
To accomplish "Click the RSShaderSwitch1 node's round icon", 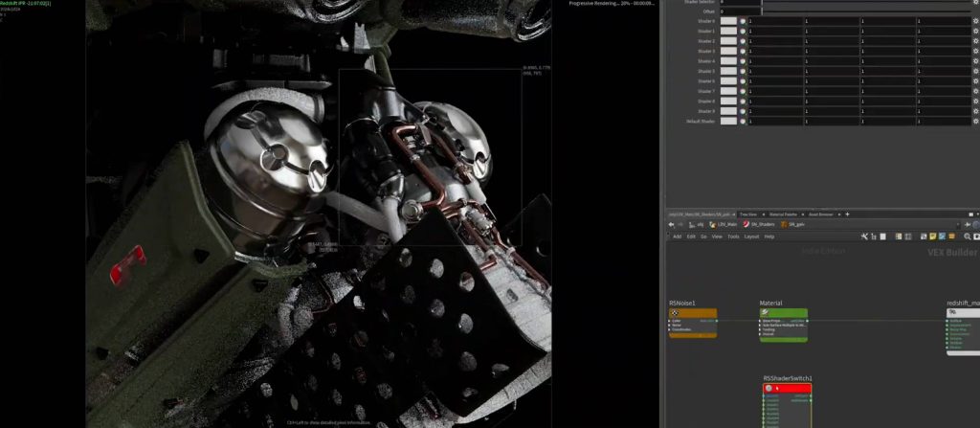I will click(x=768, y=389).
